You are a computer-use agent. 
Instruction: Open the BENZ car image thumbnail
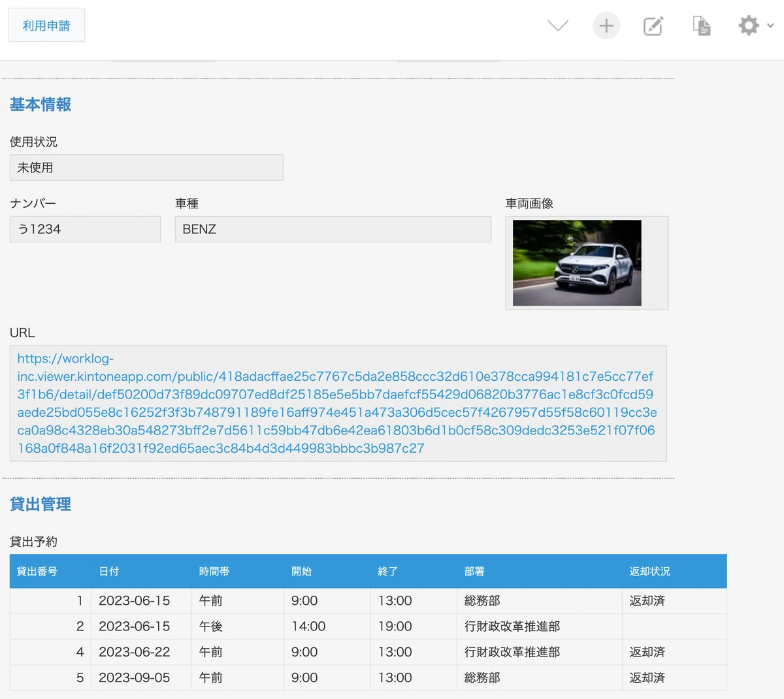click(577, 263)
